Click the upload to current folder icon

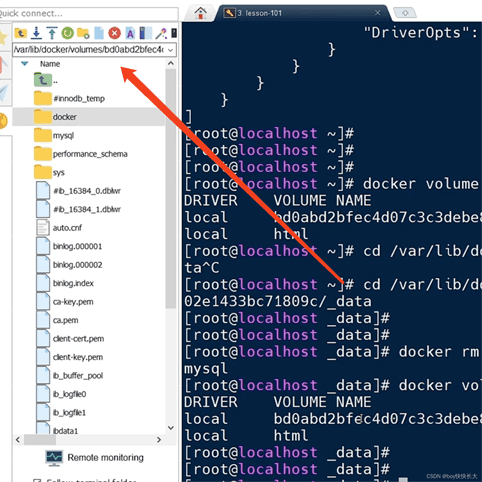(52, 33)
